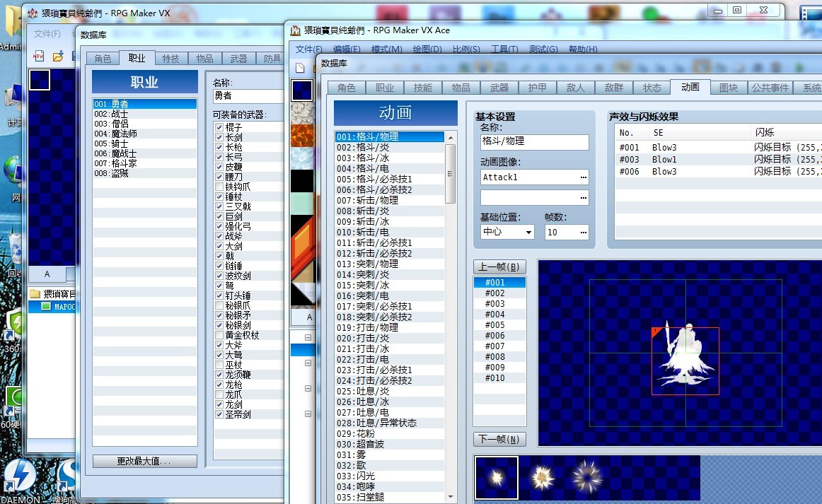Select the first small spark animation cell thumbnail

click(497, 477)
